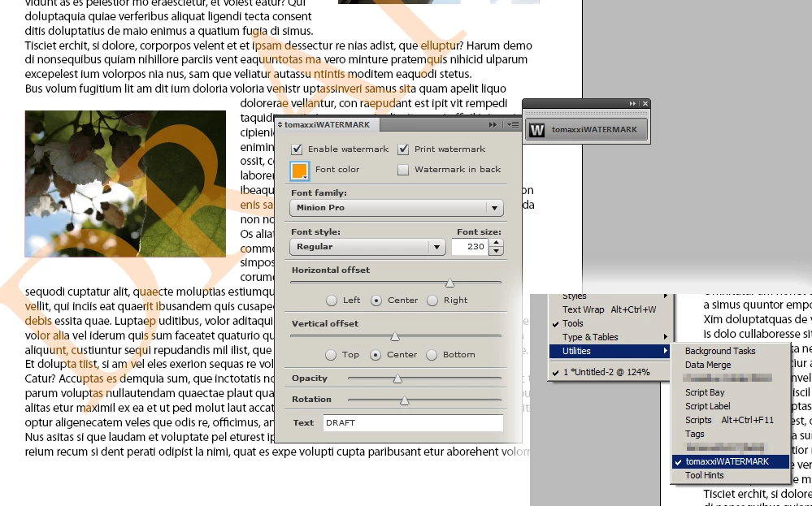
Task: Expand the Type & Tables submenu arrow
Action: (665, 337)
